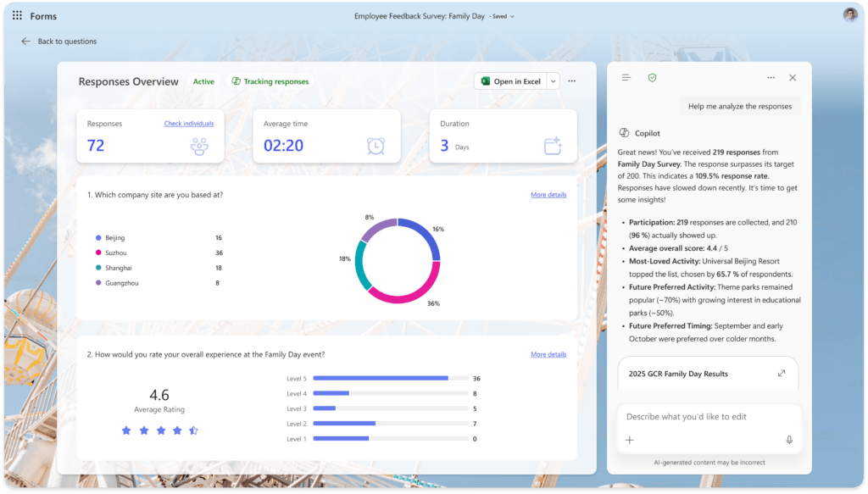Toggle the Active status badge
868x494 pixels.
[x=203, y=81]
